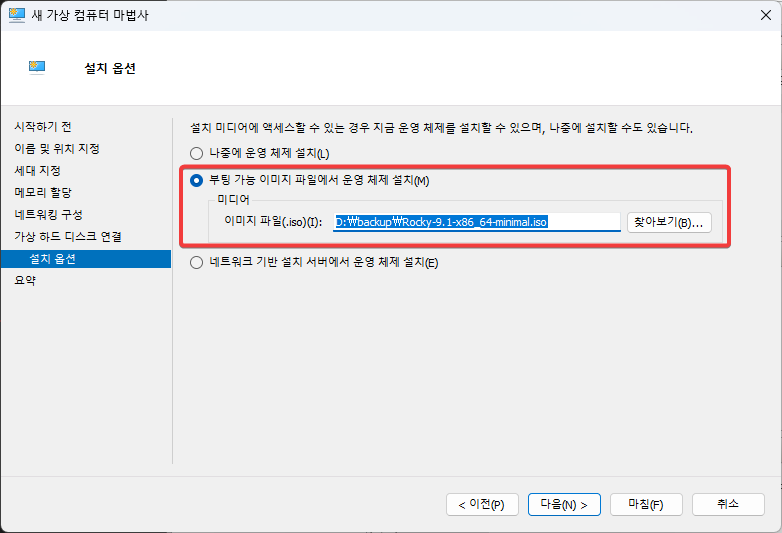Click the ISO image file path field
Screen dimensions: 782x533
pos(476,222)
